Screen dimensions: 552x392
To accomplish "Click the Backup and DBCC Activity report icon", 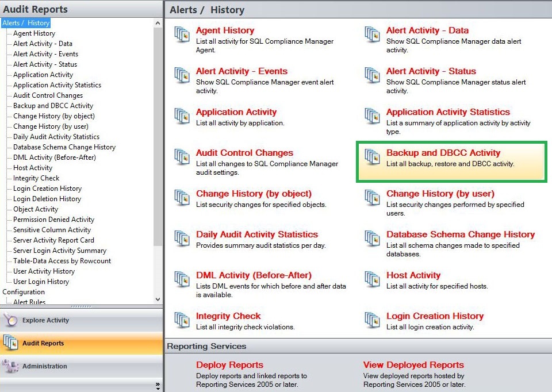I will tap(372, 157).
